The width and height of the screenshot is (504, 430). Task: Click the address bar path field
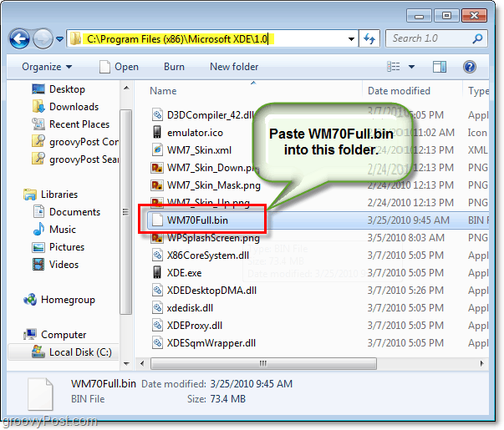pos(212,39)
